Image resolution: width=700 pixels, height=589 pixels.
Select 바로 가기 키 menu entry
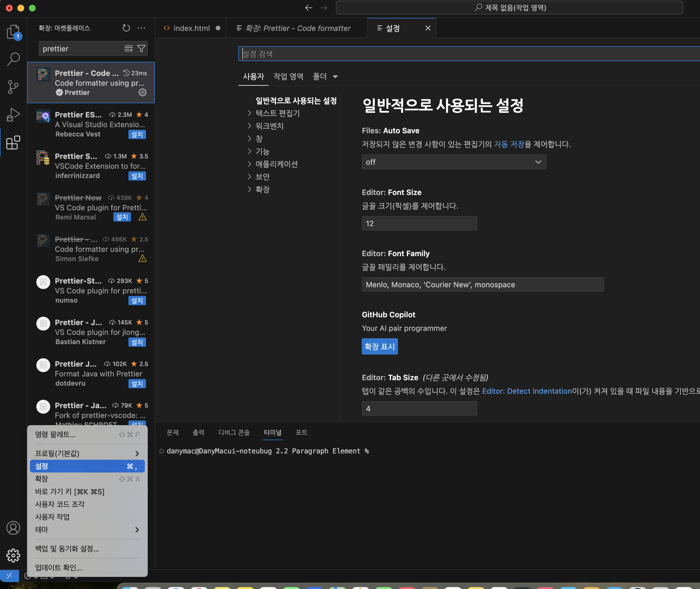pyautogui.click(x=70, y=492)
